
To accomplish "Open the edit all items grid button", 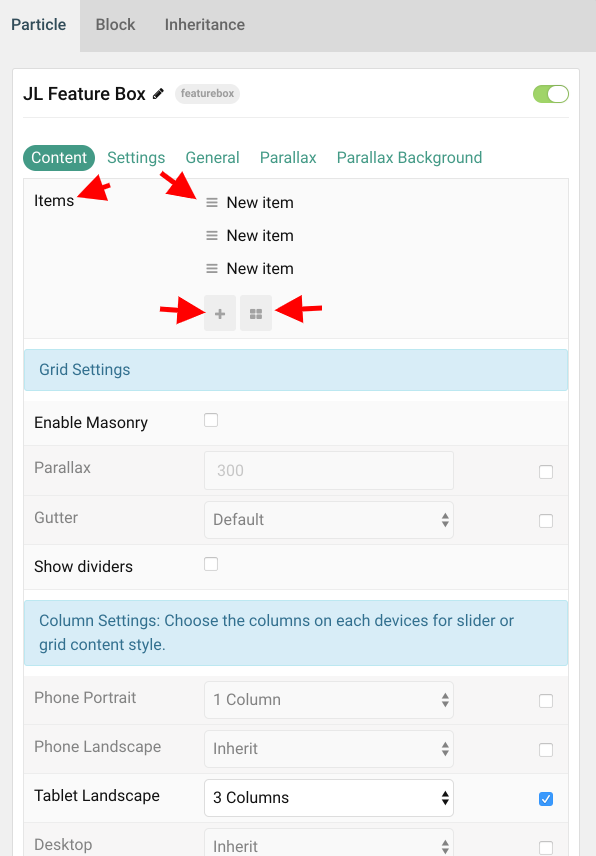I will (x=256, y=313).
